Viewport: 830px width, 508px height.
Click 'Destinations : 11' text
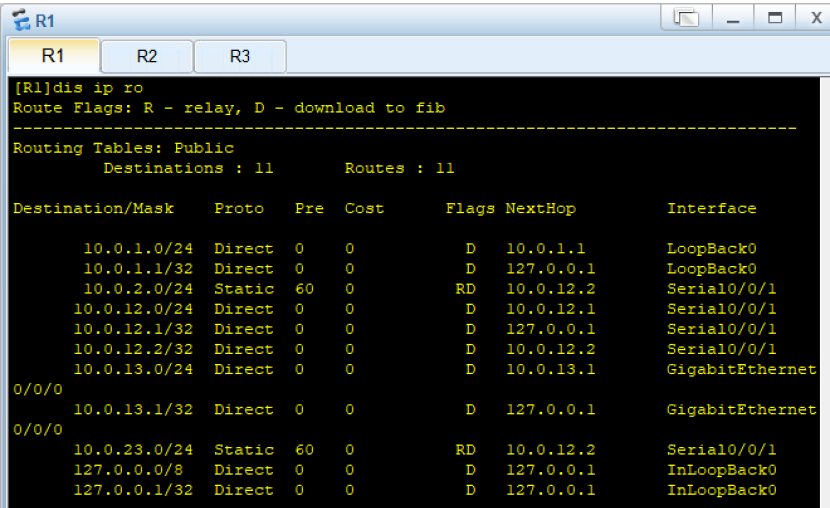[x=188, y=168]
